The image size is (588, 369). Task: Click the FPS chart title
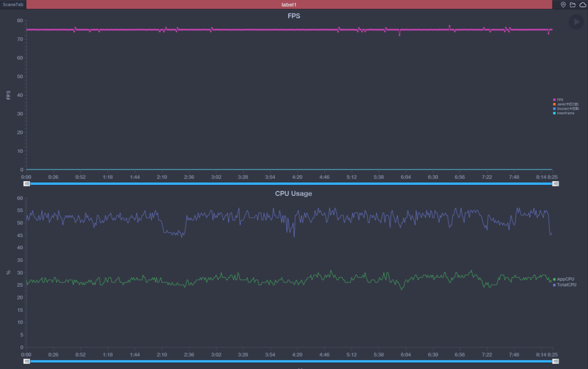pyautogui.click(x=293, y=16)
